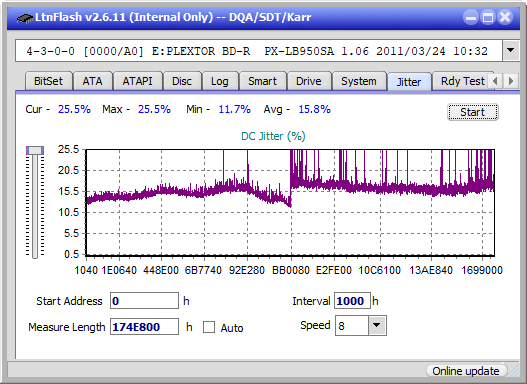
Task: Click into the Start Address field
Action: coord(145,301)
